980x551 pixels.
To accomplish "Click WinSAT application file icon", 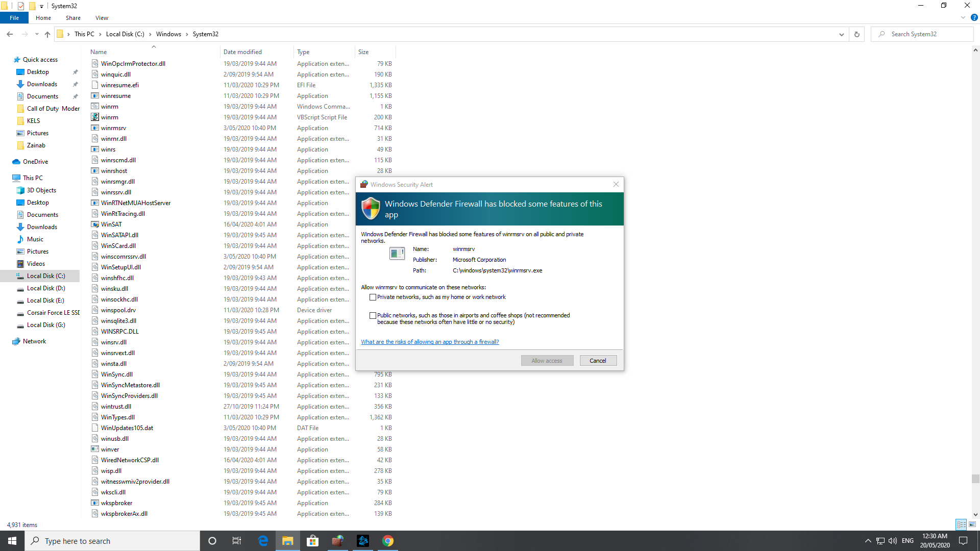I will pyautogui.click(x=95, y=224).
